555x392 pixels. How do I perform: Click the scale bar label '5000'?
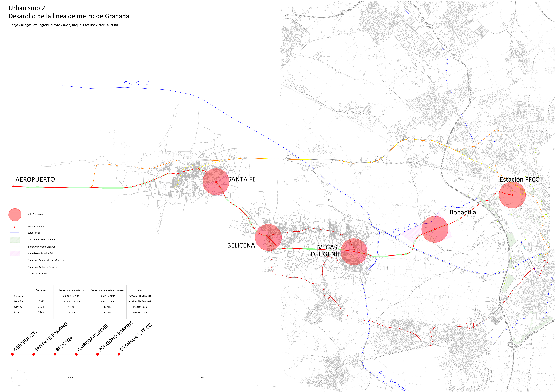pos(201,378)
